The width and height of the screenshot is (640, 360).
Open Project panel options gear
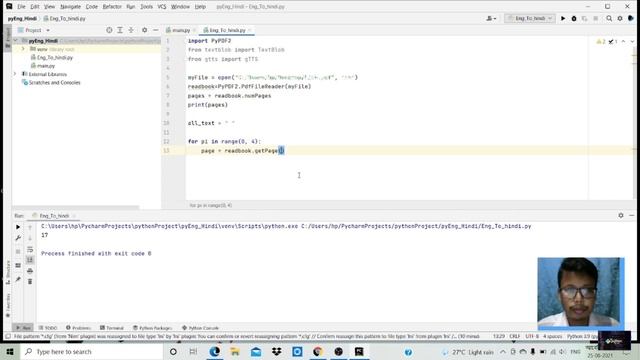[x=144, y=30]
